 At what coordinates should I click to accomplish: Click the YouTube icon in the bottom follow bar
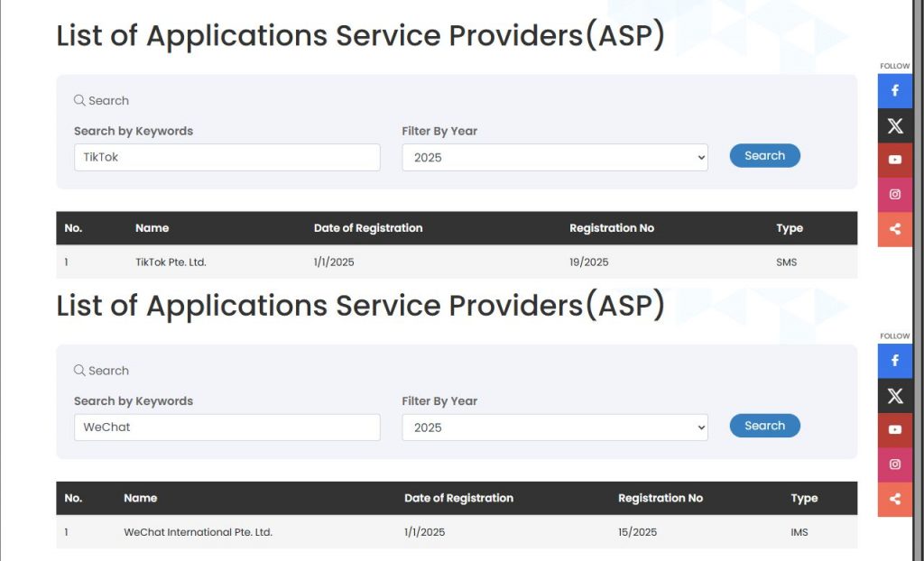(x=894, y=430)
